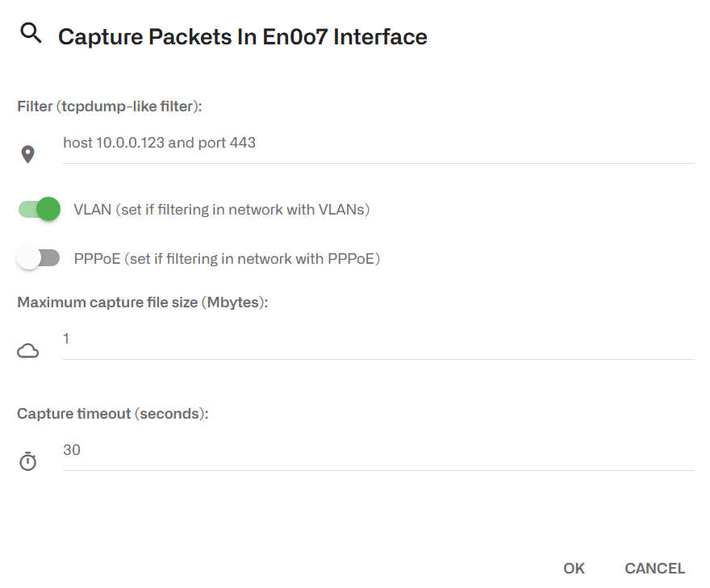710x588 pixels.
Task: Focus the maximum capture file size field
Action: pos(378,340)
